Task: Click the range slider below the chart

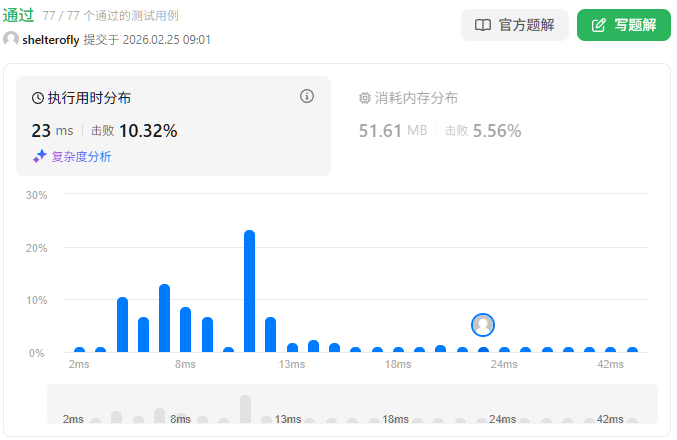Action: 352,408
